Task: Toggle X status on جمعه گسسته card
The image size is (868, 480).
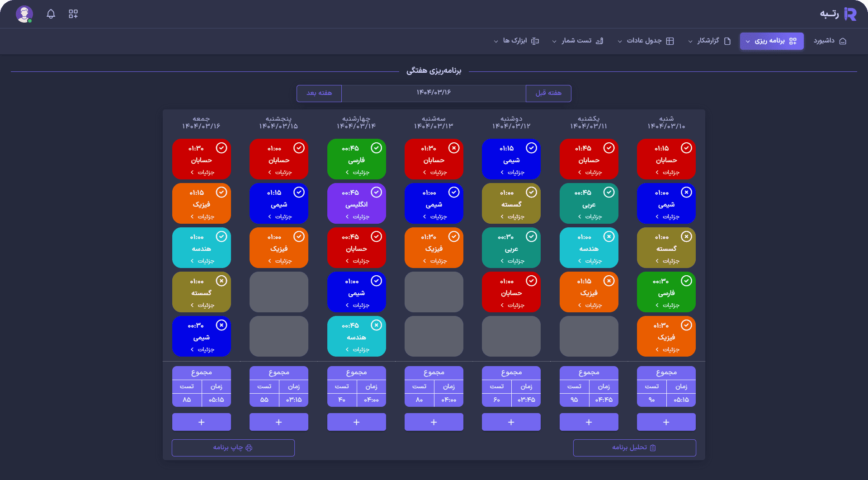Action: [x=221, y=281]
